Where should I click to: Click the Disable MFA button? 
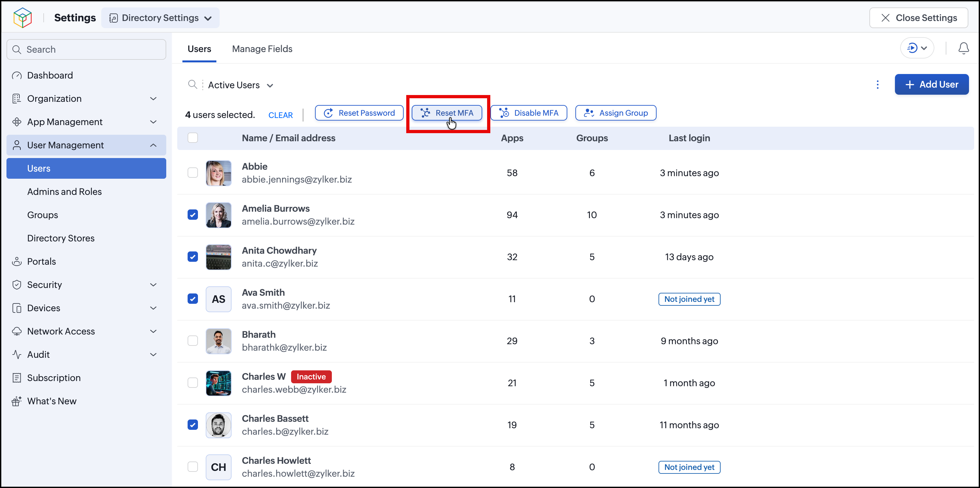click(528, 113)
